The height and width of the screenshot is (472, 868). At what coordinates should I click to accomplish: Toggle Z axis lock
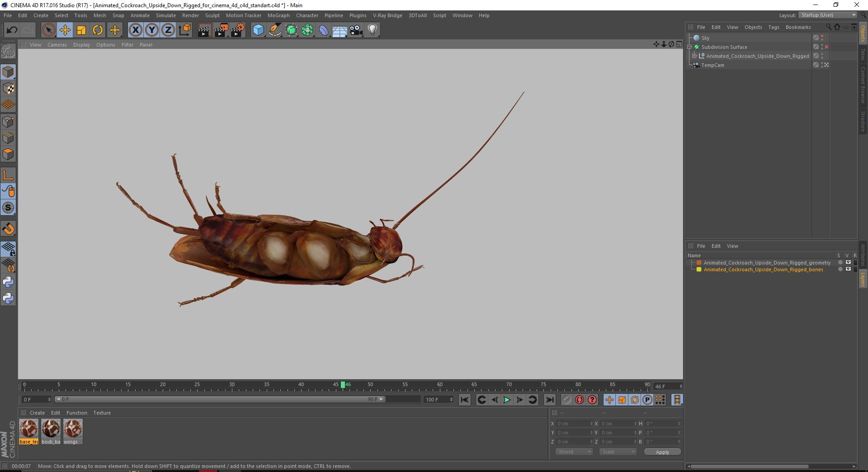168,30
